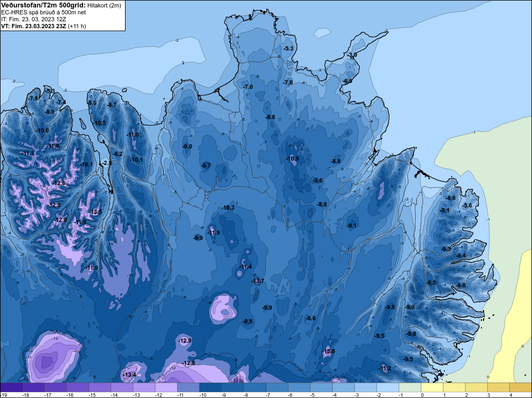Click the -13.5 temperature label
Image resolution: width=532 pixels, height=398 pixels.
(96, 212)
